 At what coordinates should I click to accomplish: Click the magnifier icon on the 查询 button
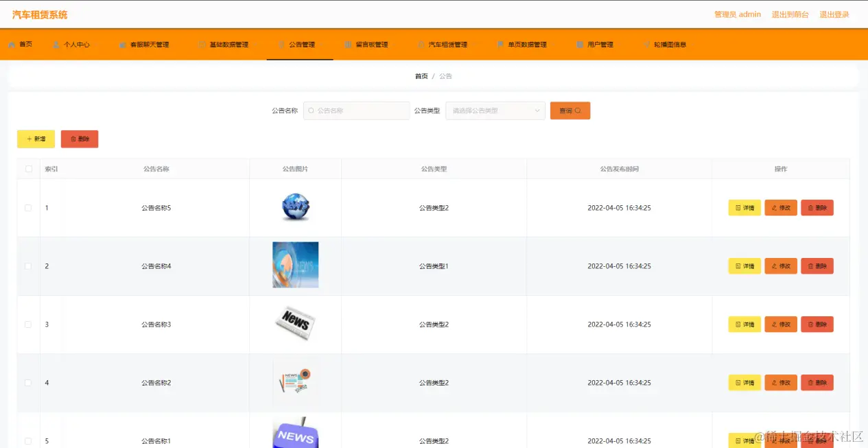[578, 110]
